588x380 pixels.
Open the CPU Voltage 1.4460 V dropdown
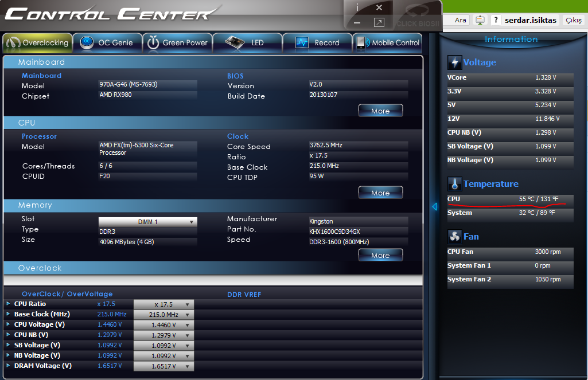pyautogui.click(x=163, y=325)
